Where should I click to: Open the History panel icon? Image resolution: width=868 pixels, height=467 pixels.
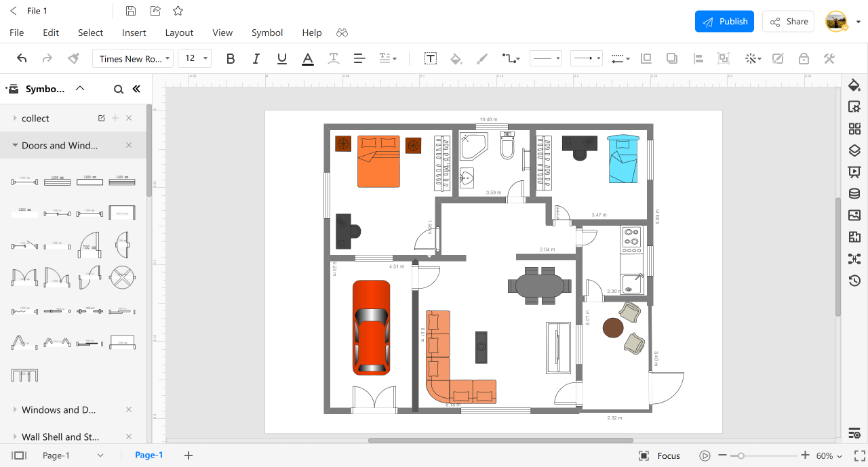click(854, 281)
